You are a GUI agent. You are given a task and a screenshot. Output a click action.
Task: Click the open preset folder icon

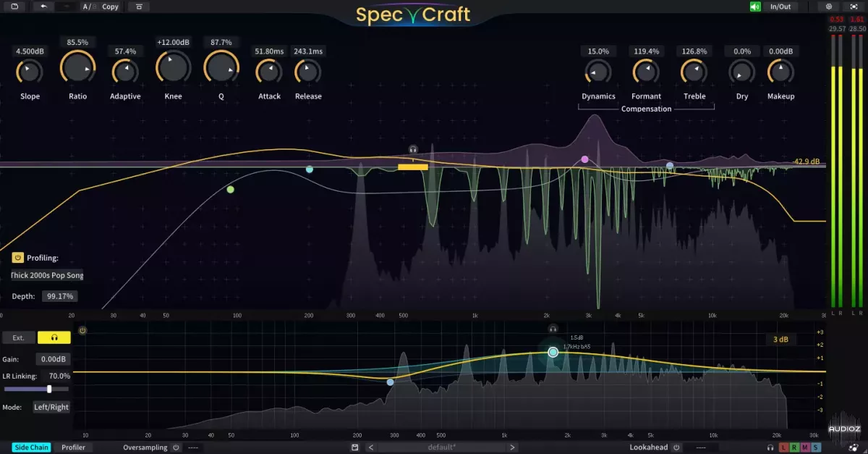pyautogui.click(x=14, y=7)
